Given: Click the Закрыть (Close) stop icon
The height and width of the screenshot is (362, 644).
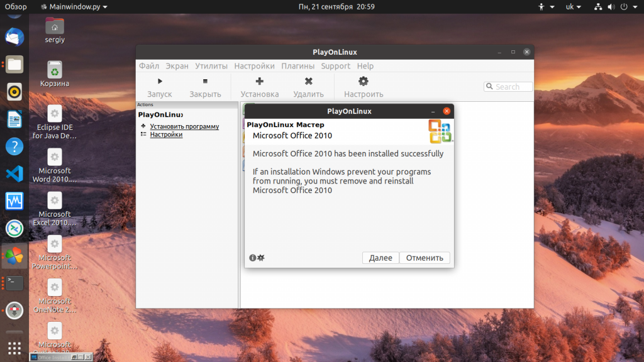Looking at the screenshot, I should tap(205, 81).
